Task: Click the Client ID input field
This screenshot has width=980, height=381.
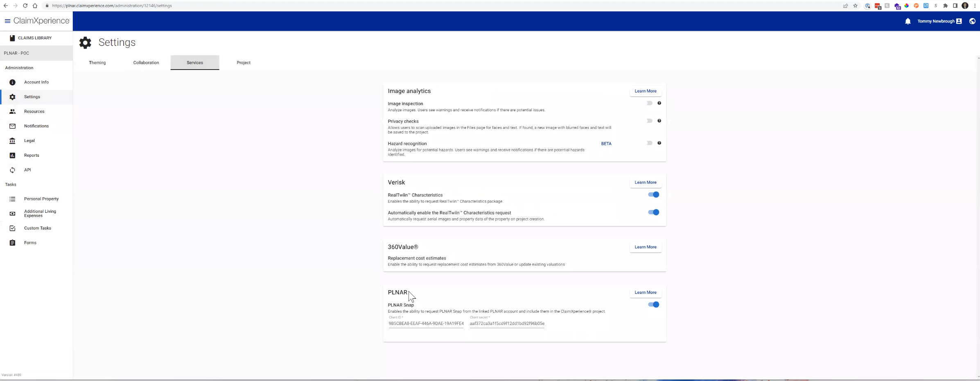Action: pyautogui.click(x=426, y=323)
